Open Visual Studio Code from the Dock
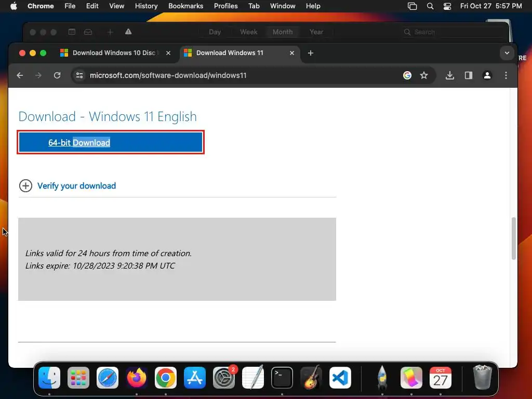This screenshot has width=532, height=399. [x=340, y=378]
